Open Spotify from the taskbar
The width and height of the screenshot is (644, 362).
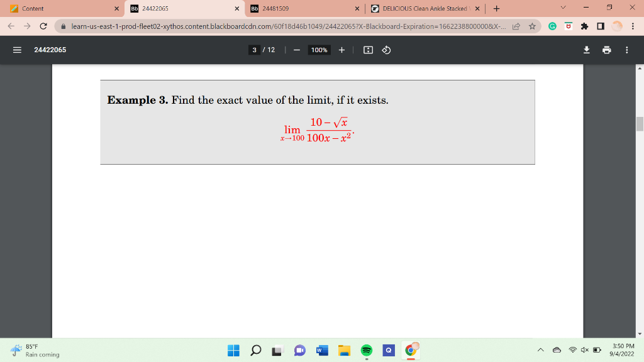367,349
